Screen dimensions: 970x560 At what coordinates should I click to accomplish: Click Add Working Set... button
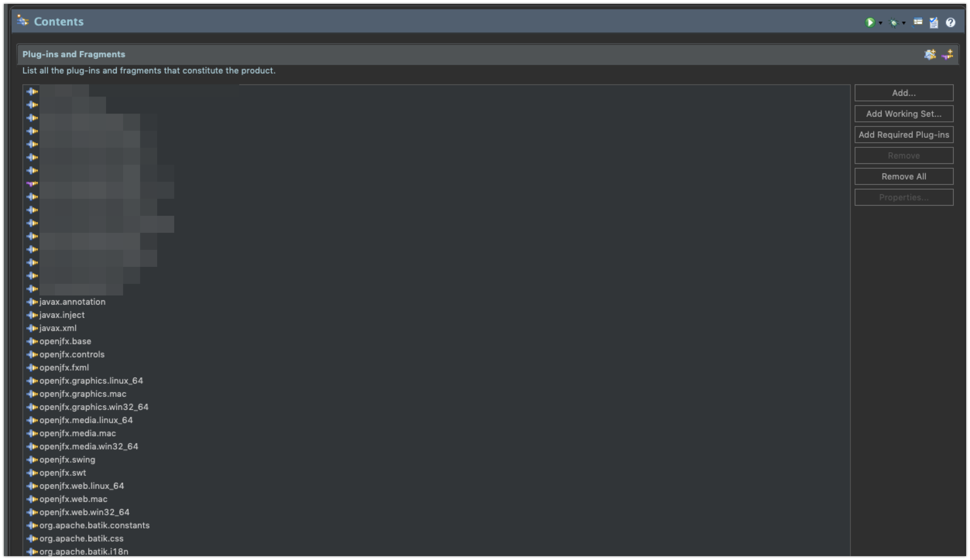click(x=903, y=114)
